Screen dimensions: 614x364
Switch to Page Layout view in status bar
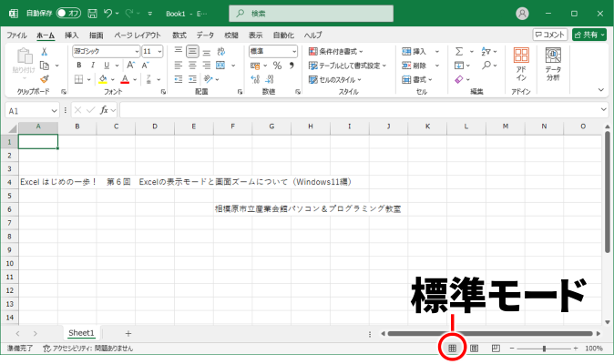(475, 348)
